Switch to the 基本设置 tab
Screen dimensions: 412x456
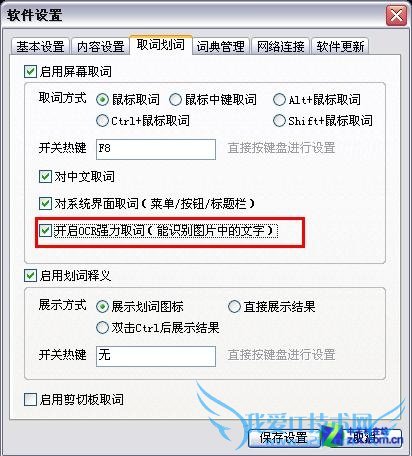tap(40, 46)
